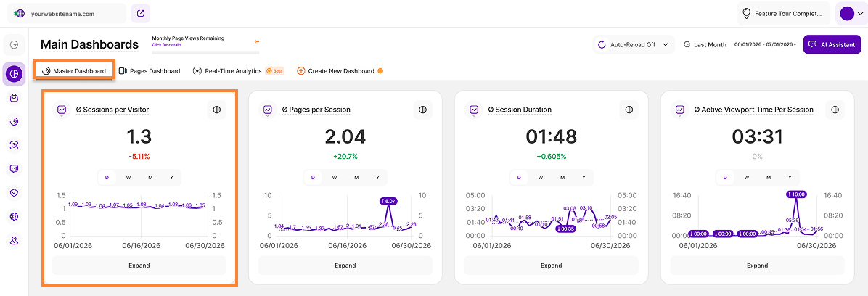The width and height of the screenshot is (868, 296).
Task: Click chart icon on Pages per Session card
Action: click(268, 110)
